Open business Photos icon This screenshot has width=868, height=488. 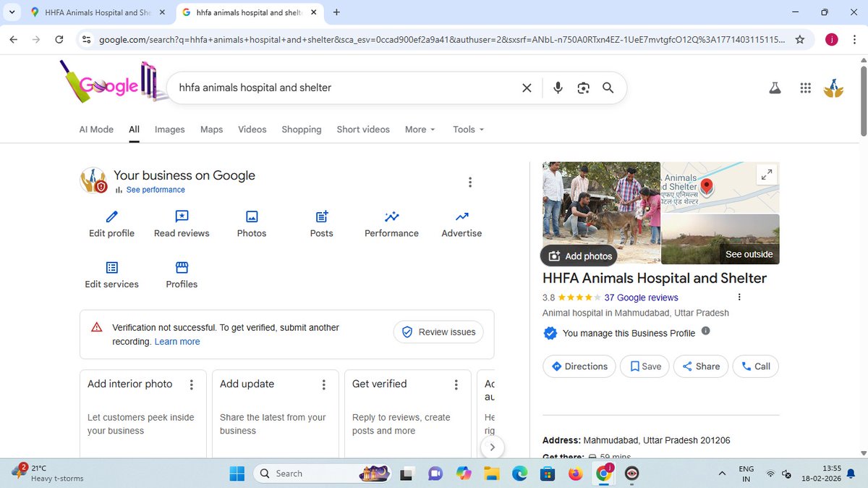252,216
